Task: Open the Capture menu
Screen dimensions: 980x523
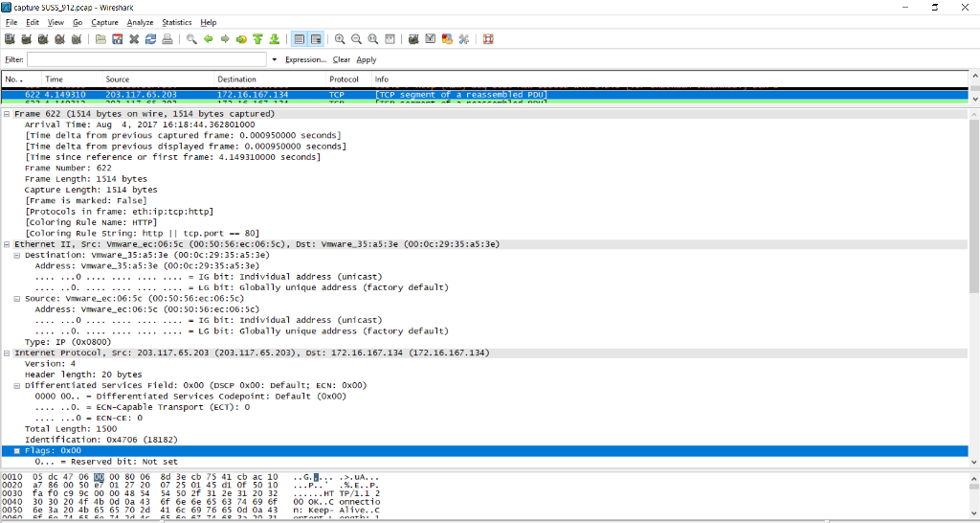Action: pyautogui.click(x=104, y=23)
